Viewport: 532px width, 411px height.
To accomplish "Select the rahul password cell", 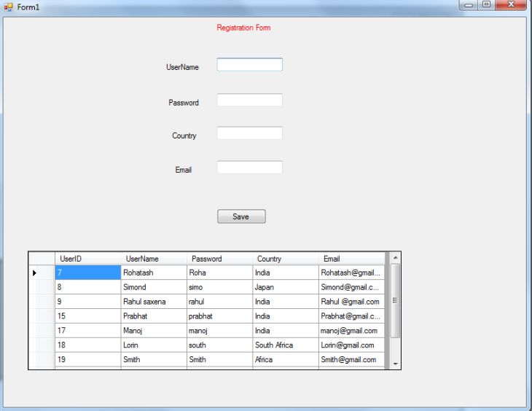I will pyautogui.click(x=219, y=302).
